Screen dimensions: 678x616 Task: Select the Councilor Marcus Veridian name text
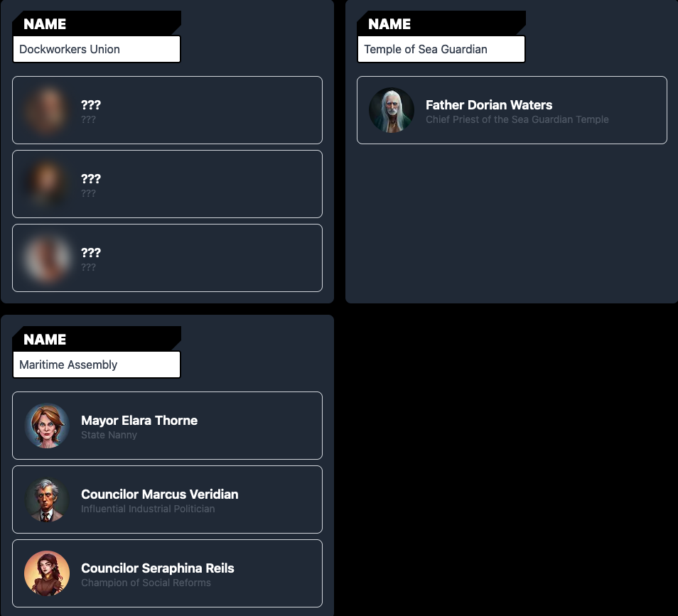click(x=160, y=495)
